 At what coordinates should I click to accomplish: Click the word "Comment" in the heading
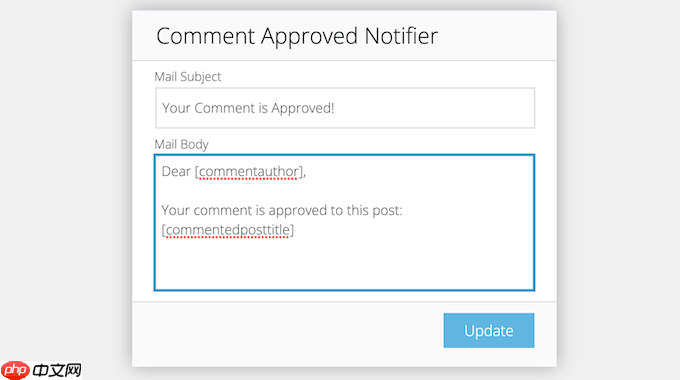point(206,36)
